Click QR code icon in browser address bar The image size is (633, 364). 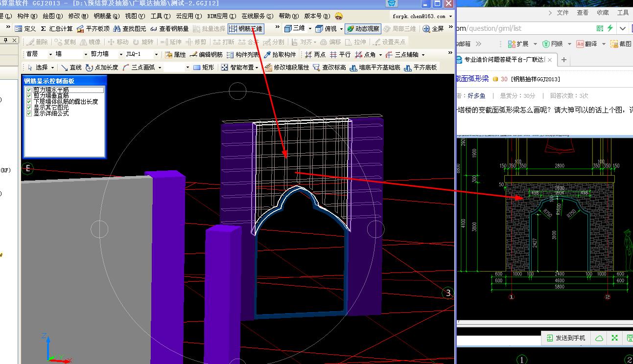coord(600,28)
